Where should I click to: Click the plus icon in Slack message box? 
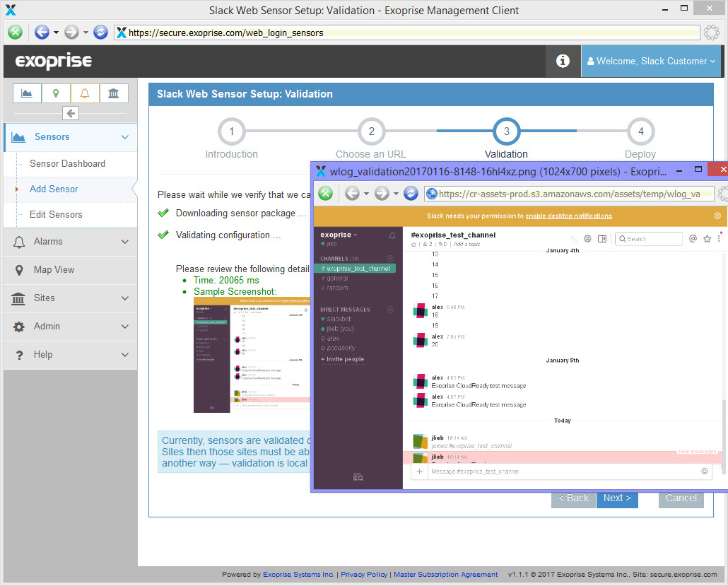419,471
